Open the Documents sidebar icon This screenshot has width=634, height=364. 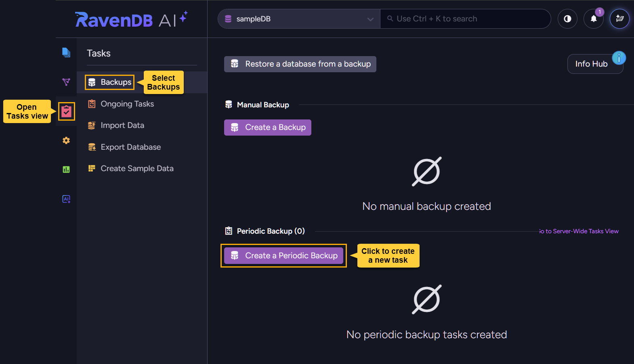66,52
